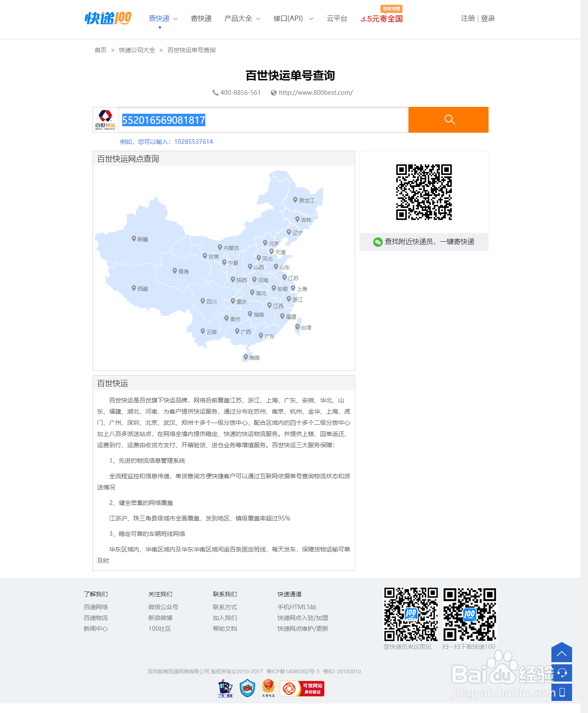Click the Chongqing (重庆) map pin
This screenshot has width=588, height=713.
coord(233,301)
